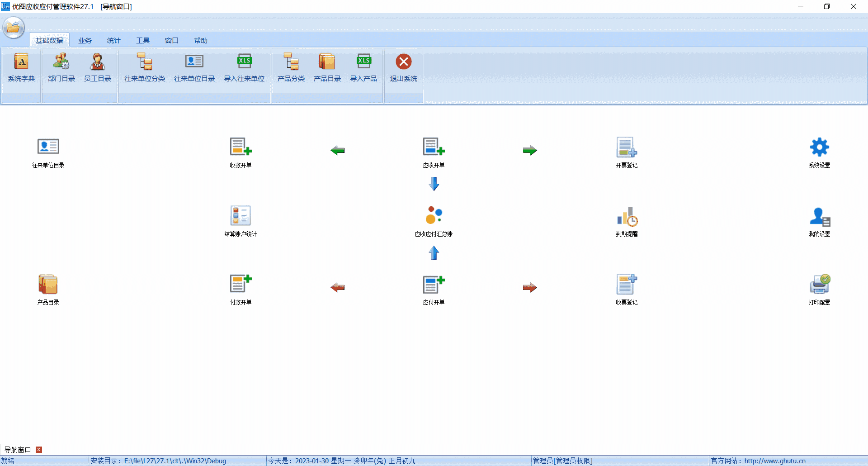The height and width of the screenshot is (466, 868).
Task: Click the 就绪 status text
Action: [8, 461]
